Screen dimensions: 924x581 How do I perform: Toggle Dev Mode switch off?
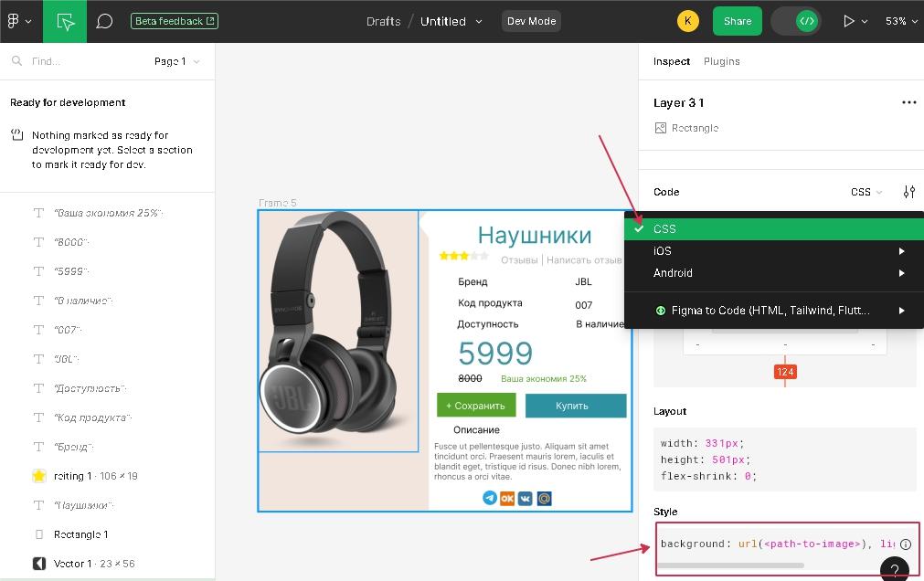pos(795,21)
